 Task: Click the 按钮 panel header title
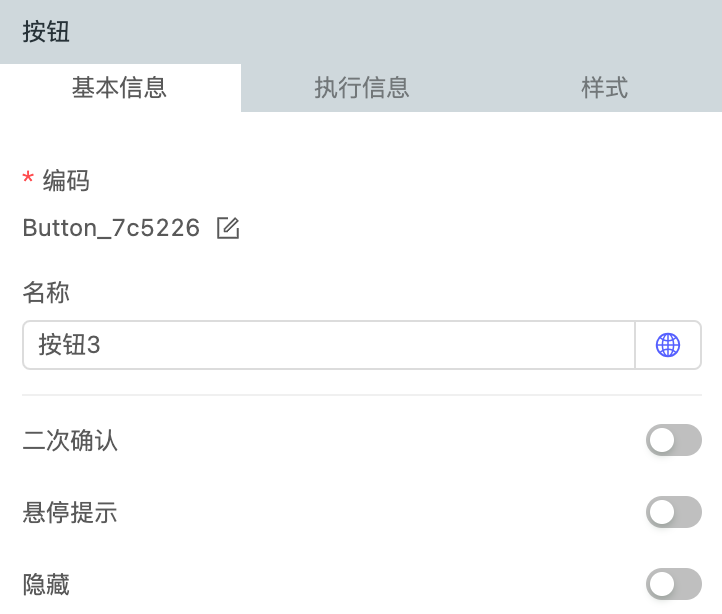coord(46,32)
